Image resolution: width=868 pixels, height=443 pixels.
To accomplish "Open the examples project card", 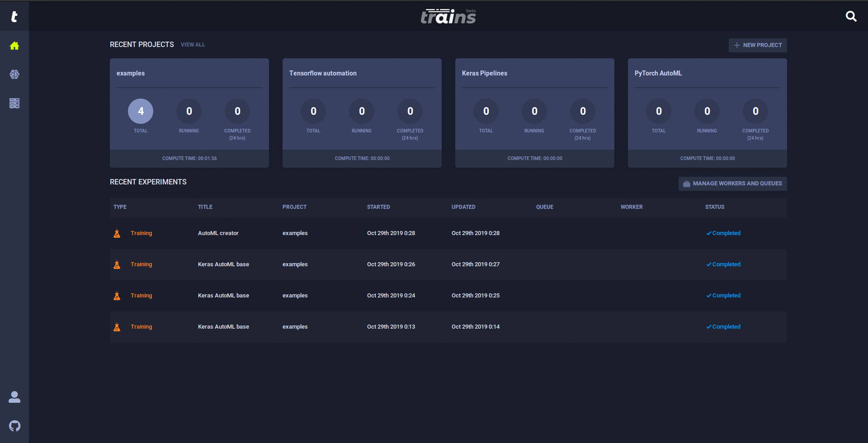I will pyautogui.click(x=189, y=113).
